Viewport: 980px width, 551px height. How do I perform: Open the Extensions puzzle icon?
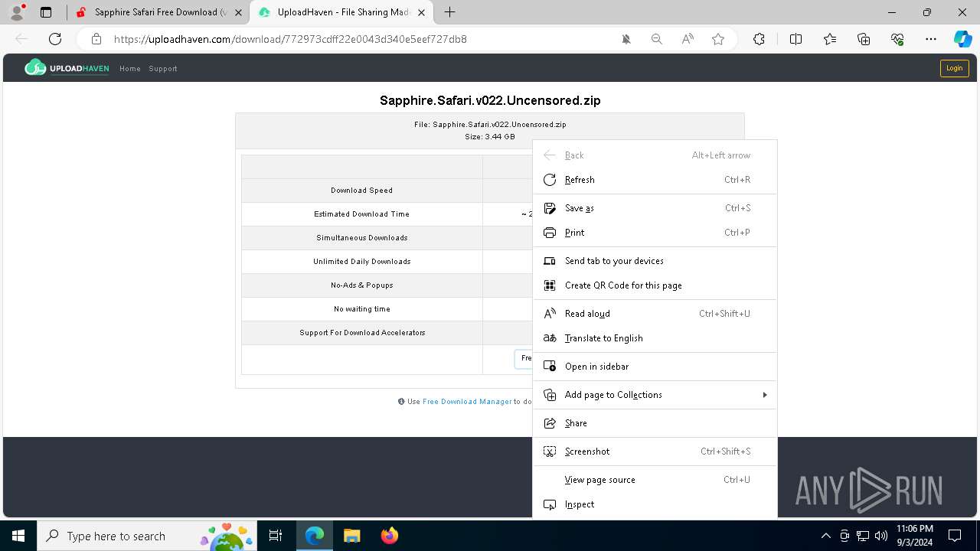point(759,39)
